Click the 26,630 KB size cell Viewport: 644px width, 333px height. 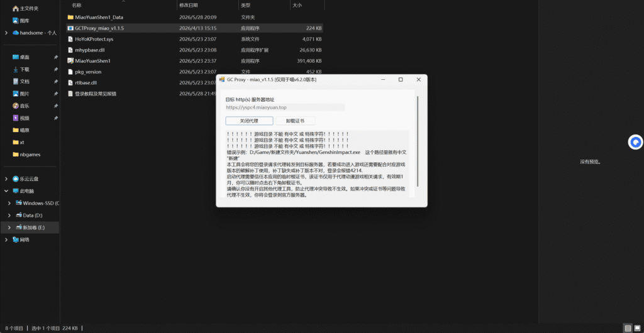click(x=311, y=50)
